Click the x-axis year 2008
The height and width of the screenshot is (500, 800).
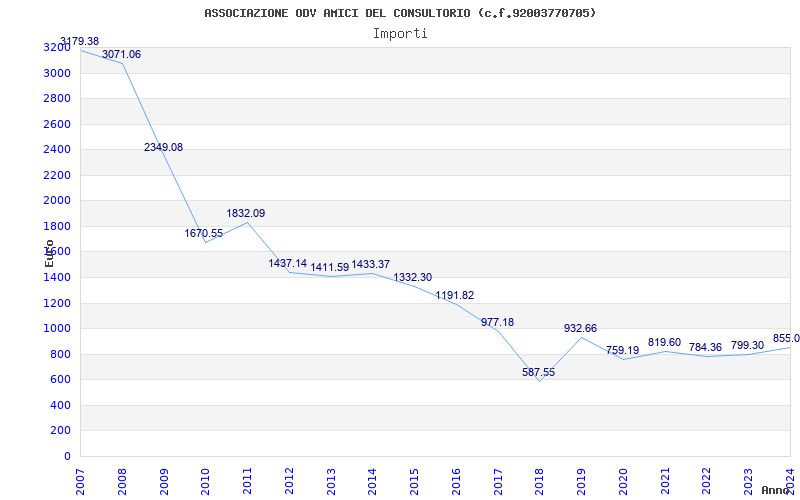(122, 481)
